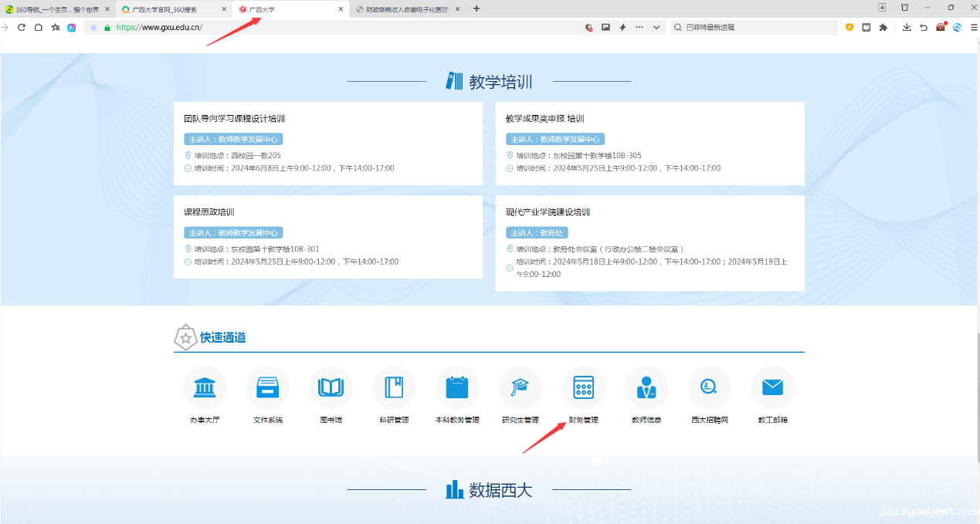The height and width of the screenshot is (524, 980).
Task: Open the 图书馆 library book icon
Action: point(331,387)
